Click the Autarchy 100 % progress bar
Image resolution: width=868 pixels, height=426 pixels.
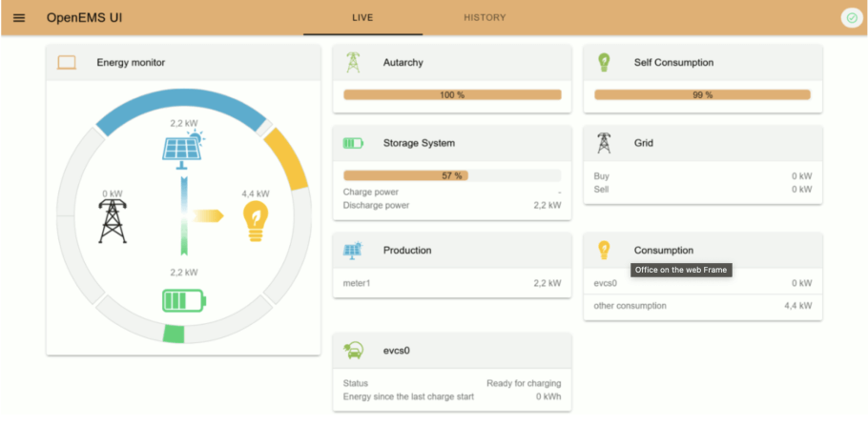[451, 94]
